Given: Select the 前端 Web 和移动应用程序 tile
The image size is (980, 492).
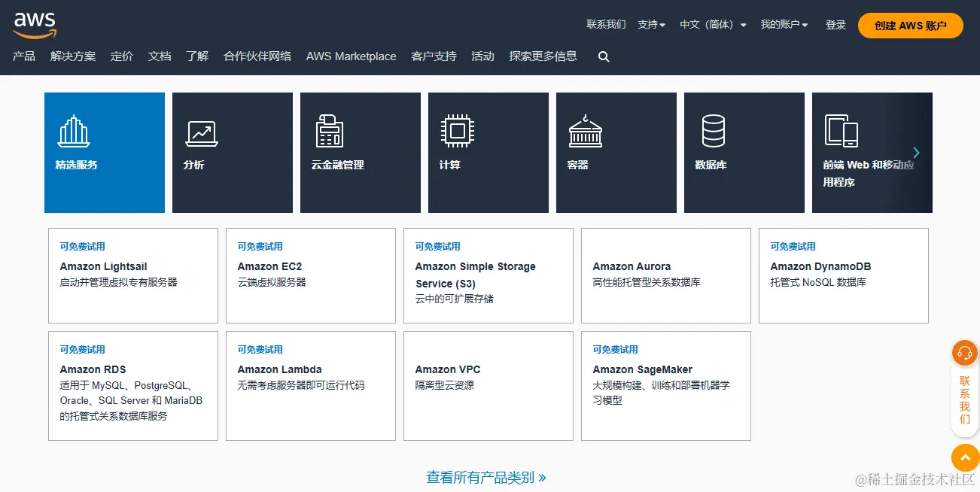Looking at the screenshot, I should (872, 153).
